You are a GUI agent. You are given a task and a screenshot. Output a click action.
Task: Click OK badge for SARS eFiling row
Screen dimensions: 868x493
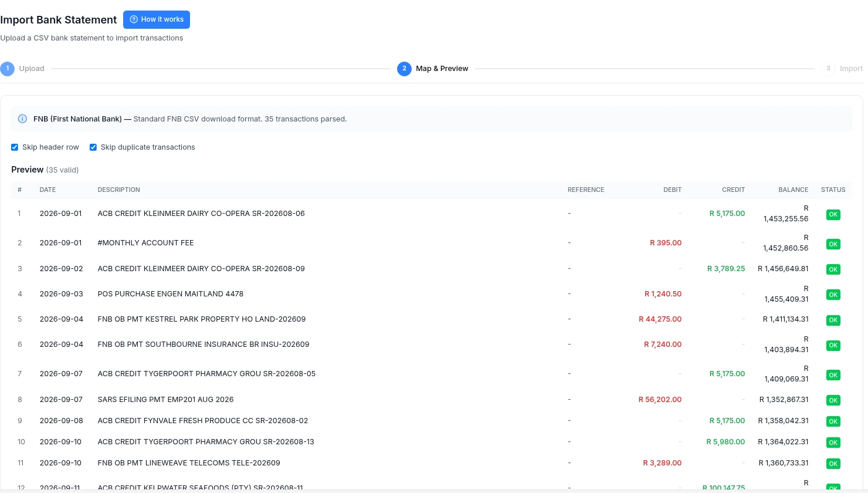coord(833,400)
